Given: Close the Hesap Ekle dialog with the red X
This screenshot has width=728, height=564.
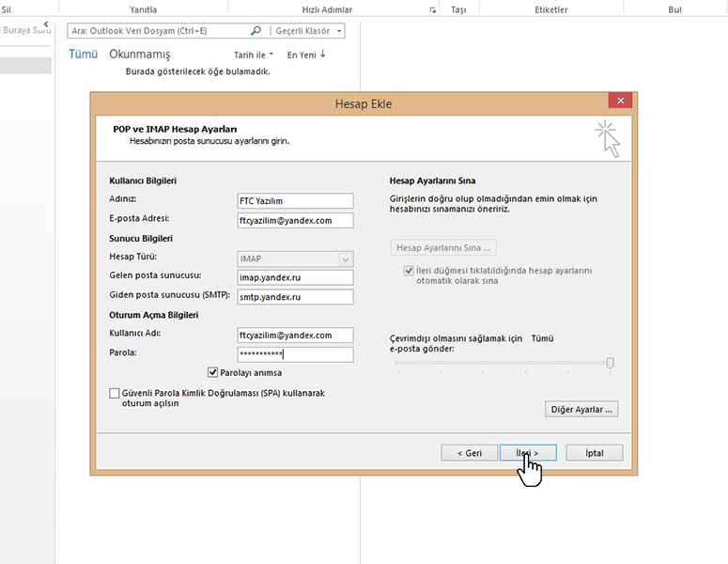Looking at the screenshot, I should (619, 101).
